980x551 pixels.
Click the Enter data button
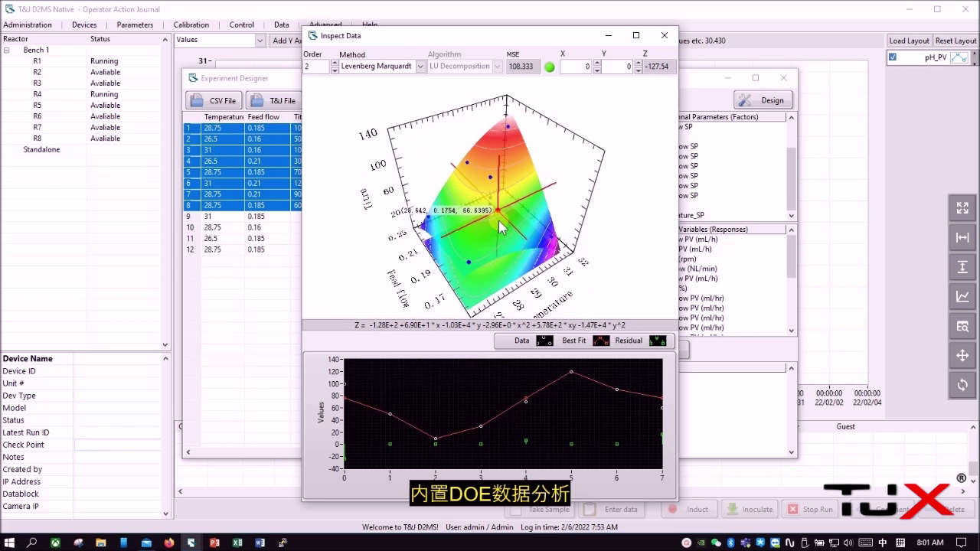[x=611, y=509]
